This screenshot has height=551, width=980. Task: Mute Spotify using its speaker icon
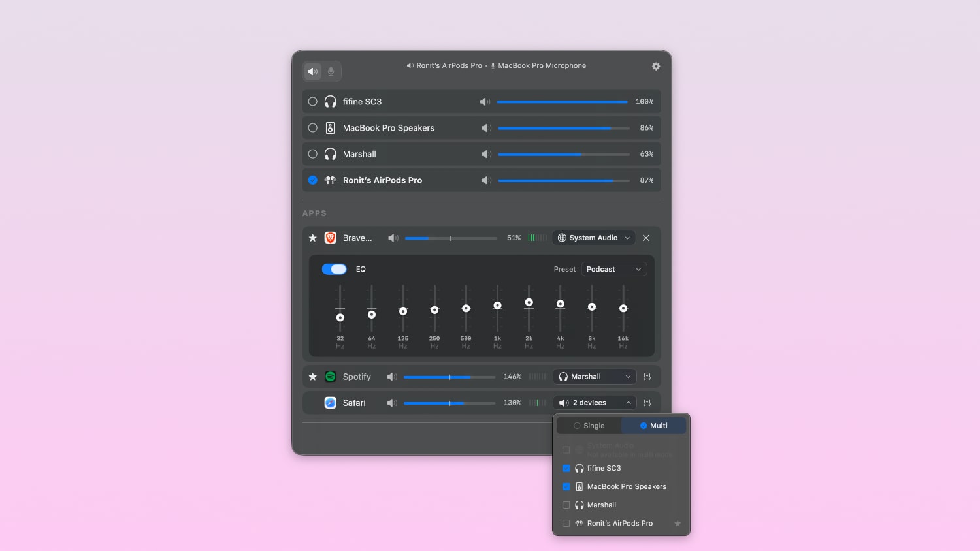point(391,377)
